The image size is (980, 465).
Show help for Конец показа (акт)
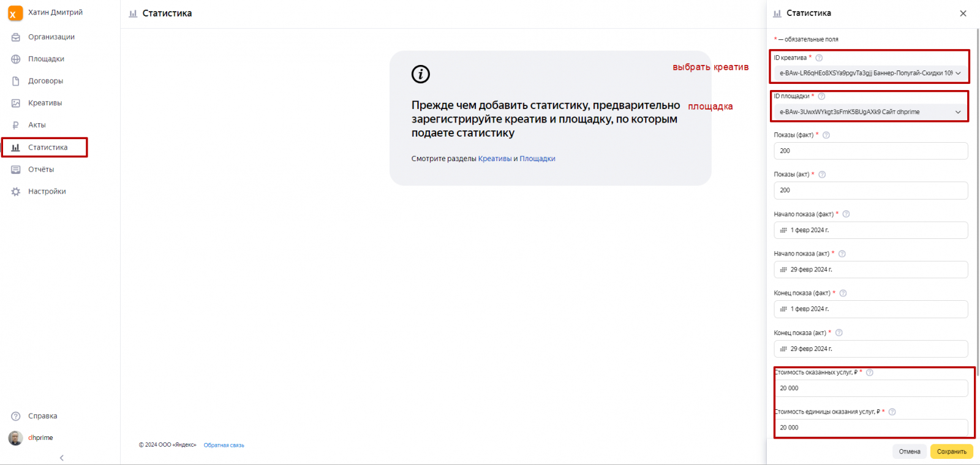tap(839, 333)
